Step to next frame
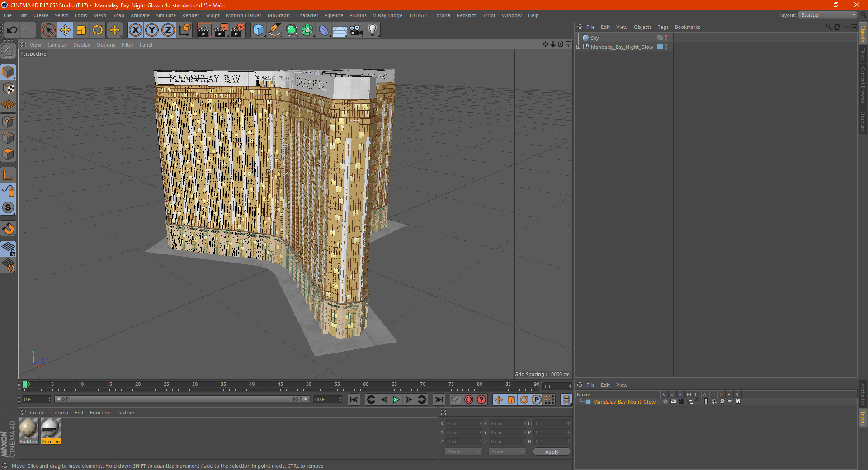Image resolution: width=868 pixels, height=470 pixels. tap(409, 399)
